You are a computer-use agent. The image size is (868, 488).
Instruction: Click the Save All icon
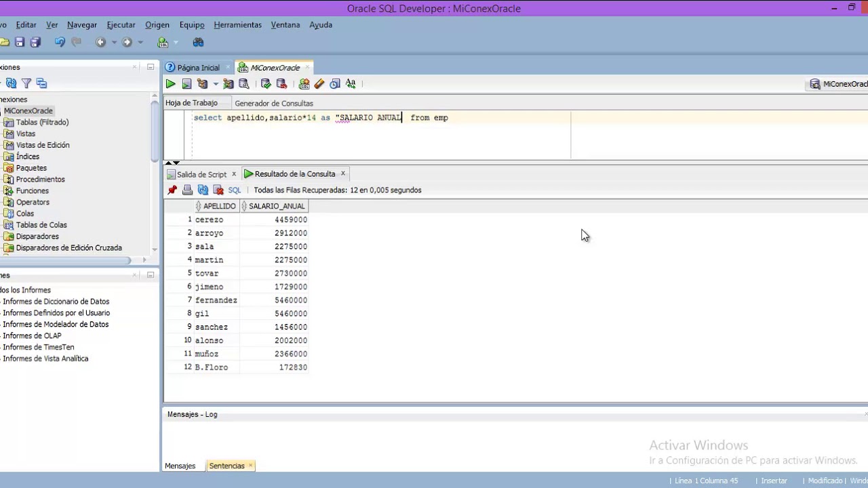click(35, 42)
